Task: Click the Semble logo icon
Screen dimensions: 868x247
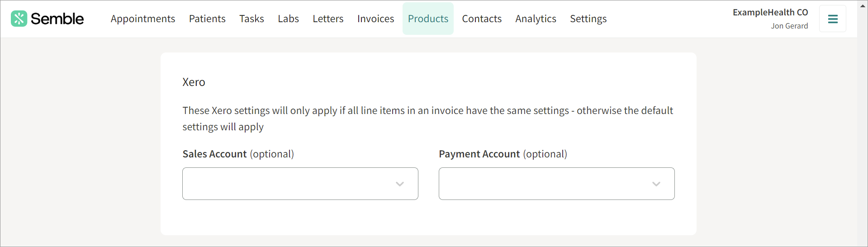Action: [19, 19]
